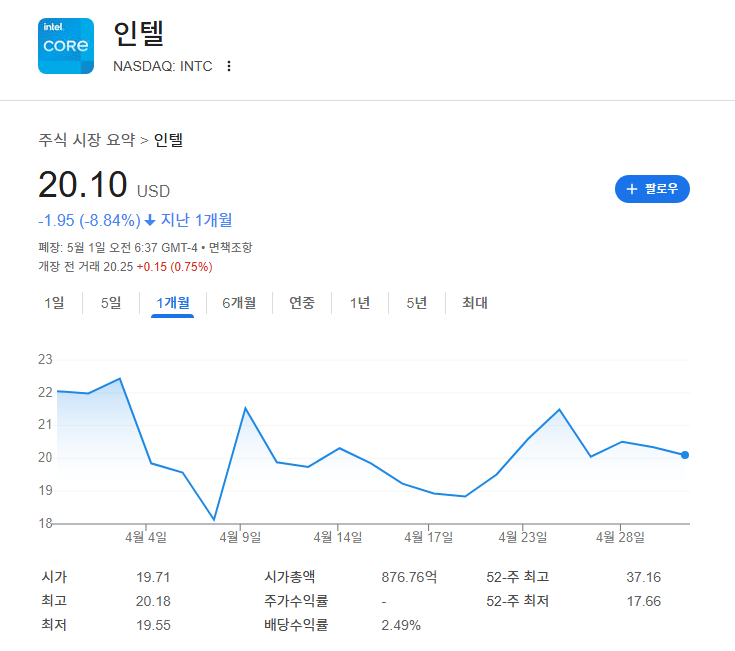Click the 면책조항 disclaimer link
The image size is (735, 651).
(x=230, y=247)
